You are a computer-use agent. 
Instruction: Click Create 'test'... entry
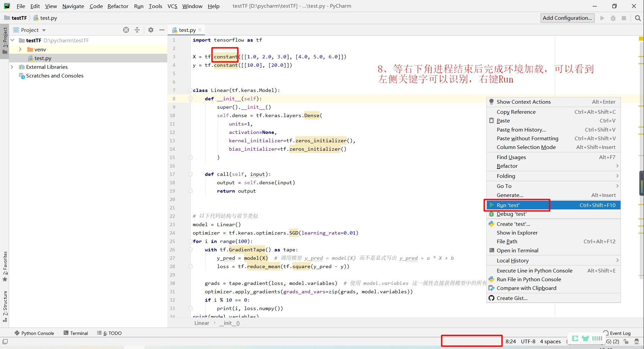(553, 224)
